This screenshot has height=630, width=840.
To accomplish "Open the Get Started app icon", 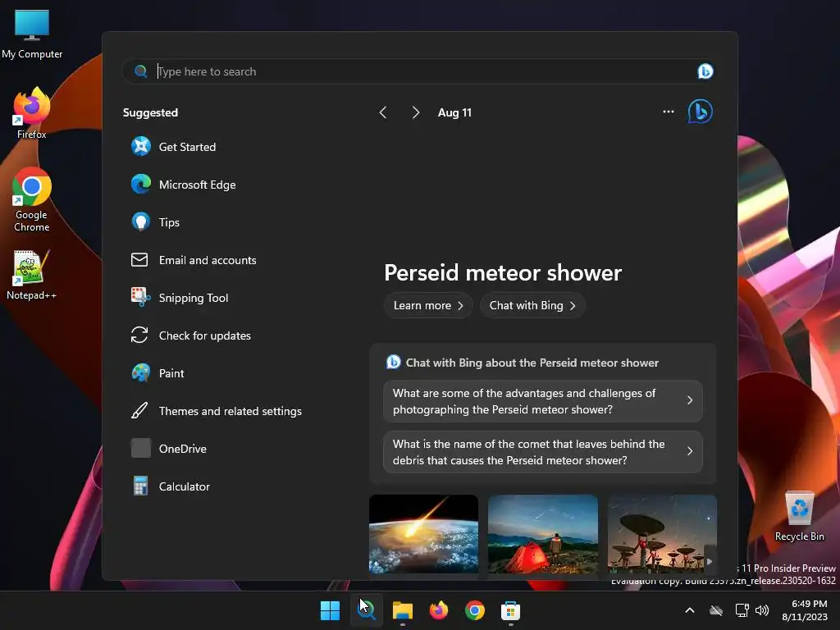I will pyautogui.click(x=141, y=146).
